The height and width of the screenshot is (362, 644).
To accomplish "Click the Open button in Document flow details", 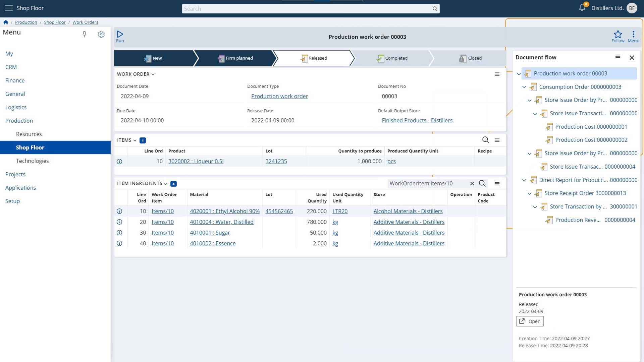I will click(530, 321).
